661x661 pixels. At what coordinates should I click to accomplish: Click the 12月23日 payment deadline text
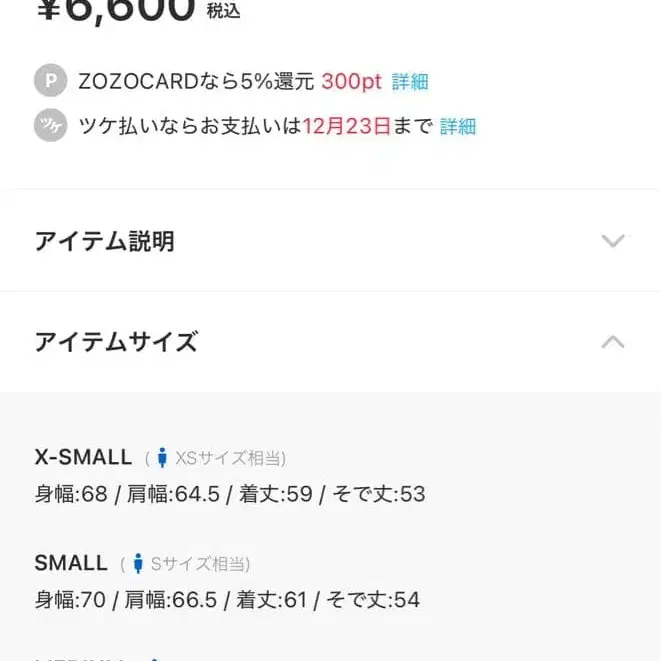pyautogui.click(x=346, y=127)
